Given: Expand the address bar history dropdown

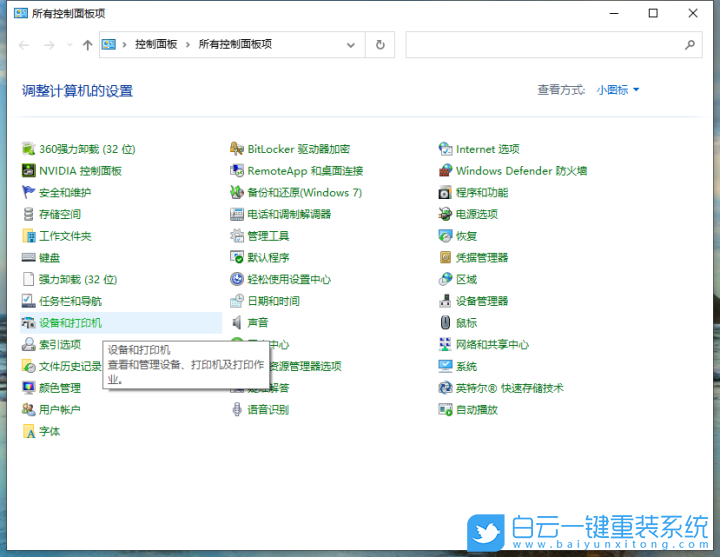Looking at the screenshot, I should [x=351, y=45].
